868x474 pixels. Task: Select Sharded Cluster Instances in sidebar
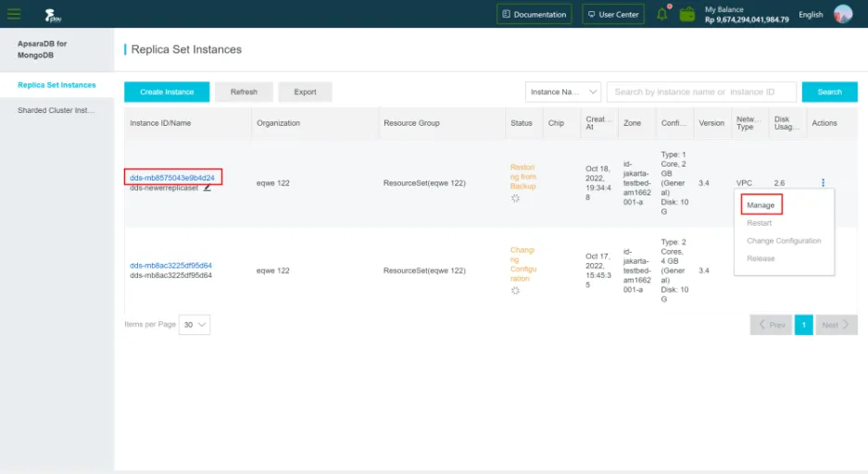[57, 111]
